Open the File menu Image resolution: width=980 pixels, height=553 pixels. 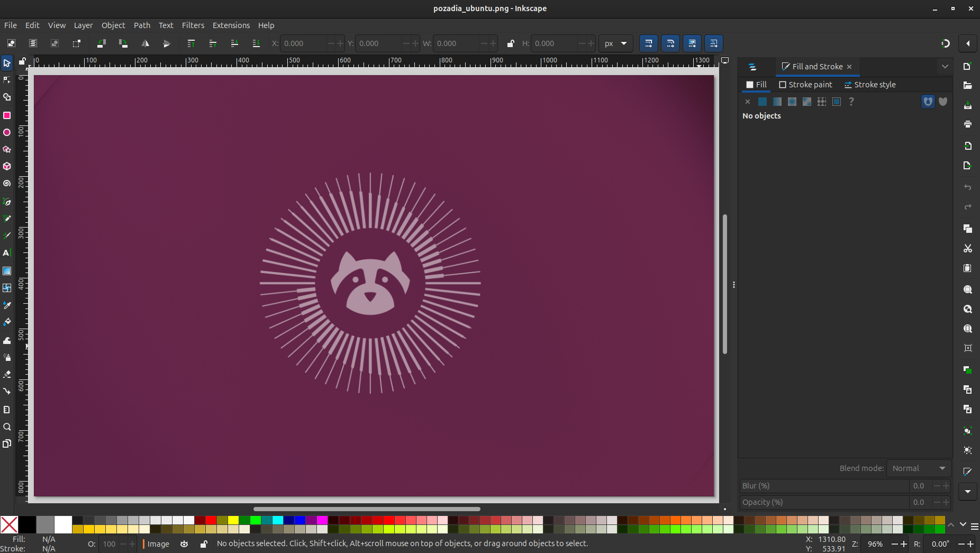coord(11,25)
